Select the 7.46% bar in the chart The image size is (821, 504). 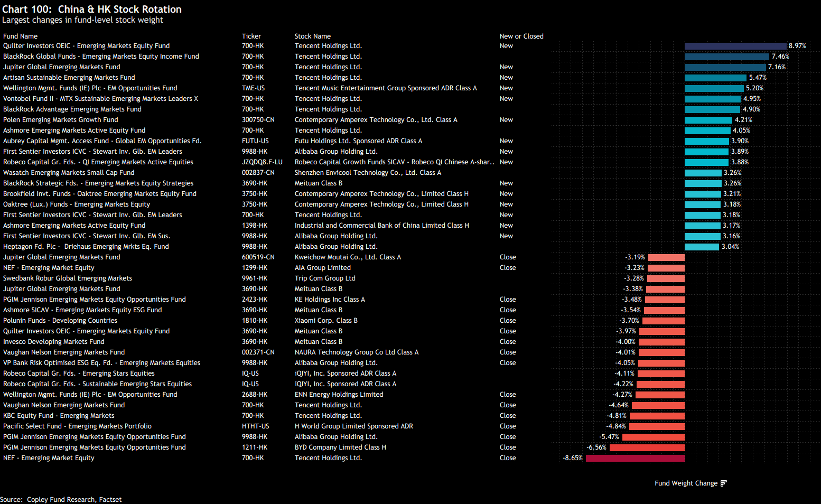tap(726, 57)
